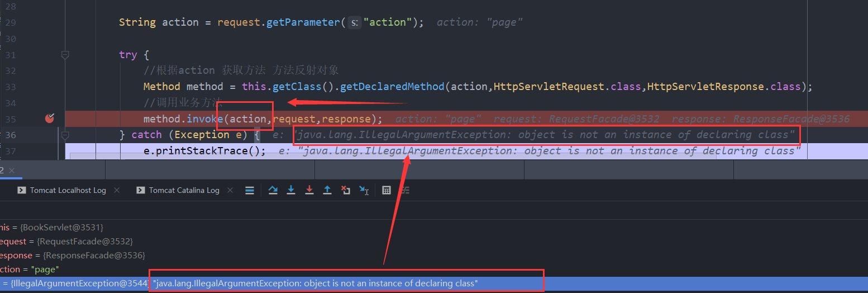Click the Step Into debugger icon
Viewport: 868px width, 293px height.
[291, 190]
